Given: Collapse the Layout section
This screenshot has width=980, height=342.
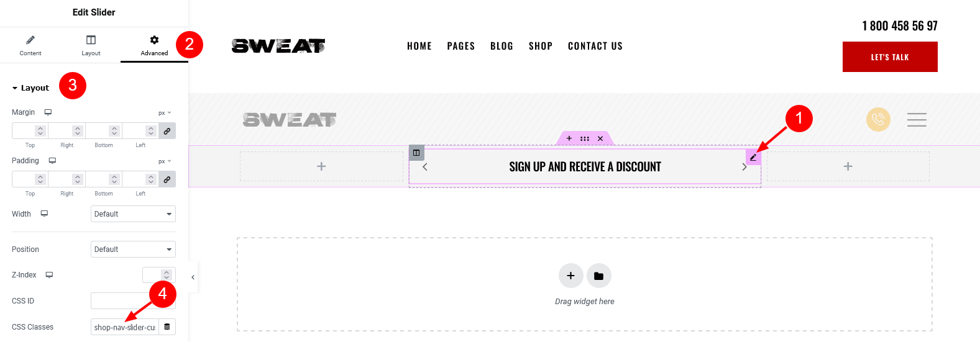Looking at the screenshot, I should click(30, 88).
